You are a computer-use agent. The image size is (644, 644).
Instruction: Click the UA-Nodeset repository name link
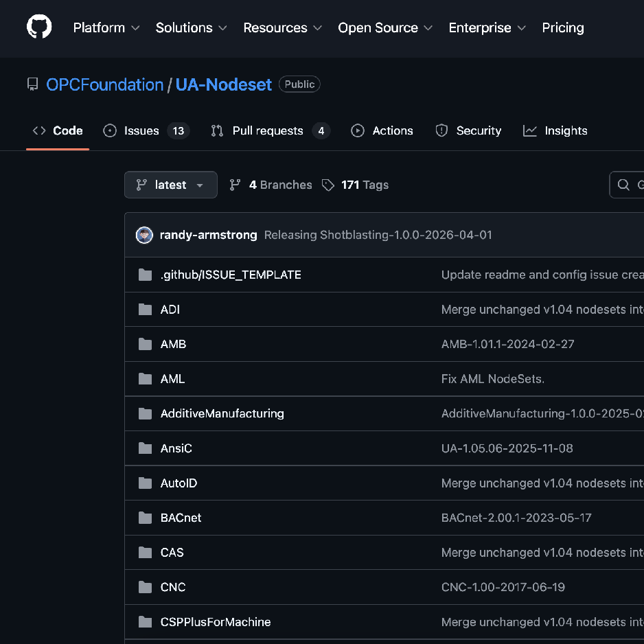click(223, 84)
